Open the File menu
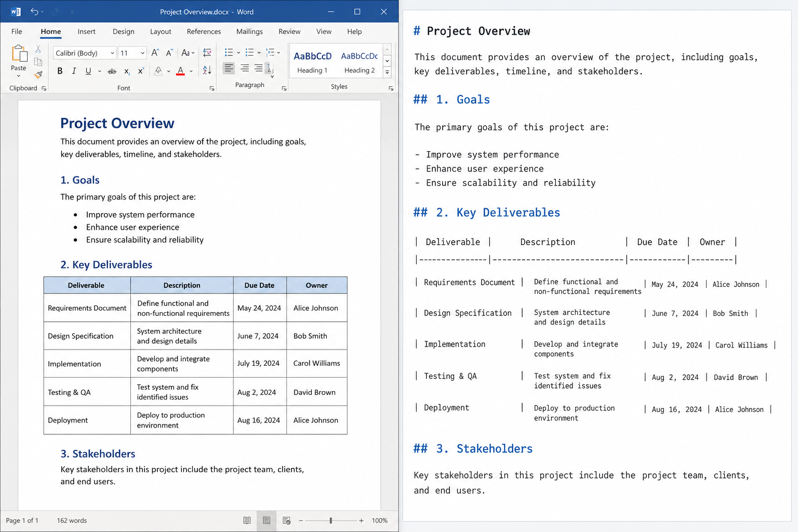This screenshot has height=532, width=798. click(17, 32)
